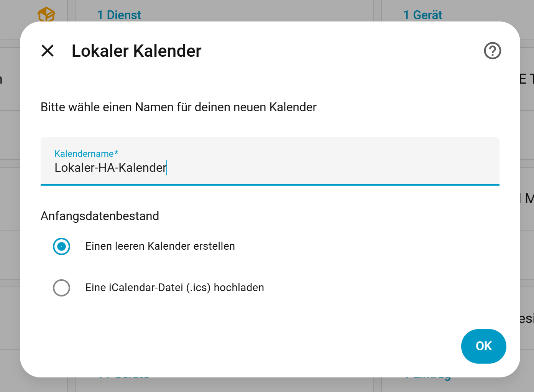Open the "1 Gerät" link
This screenshot has width=534, height=392.
[422, 15]
